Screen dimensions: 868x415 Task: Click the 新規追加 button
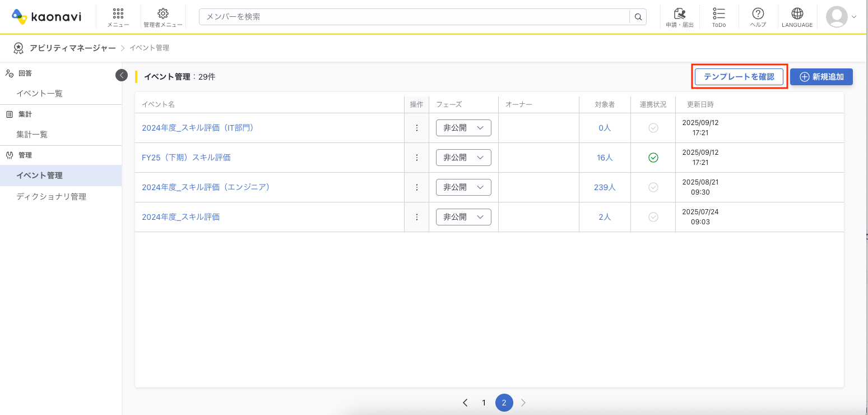(821, 76)
